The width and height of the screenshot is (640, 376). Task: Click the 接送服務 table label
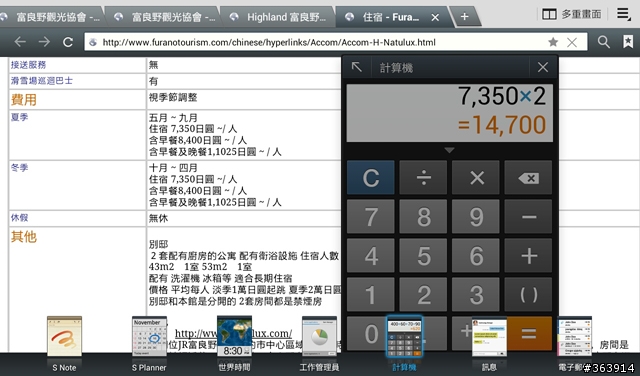28,65
